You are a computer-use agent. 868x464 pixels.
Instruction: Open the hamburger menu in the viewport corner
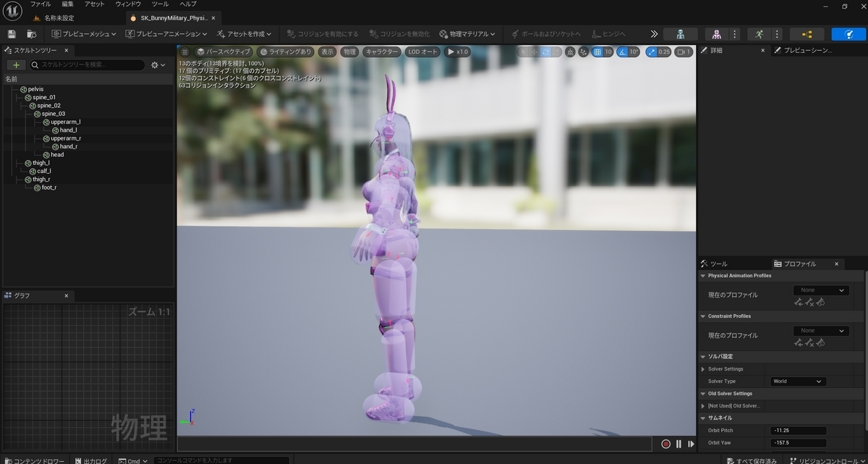click(x=185, y=51)
